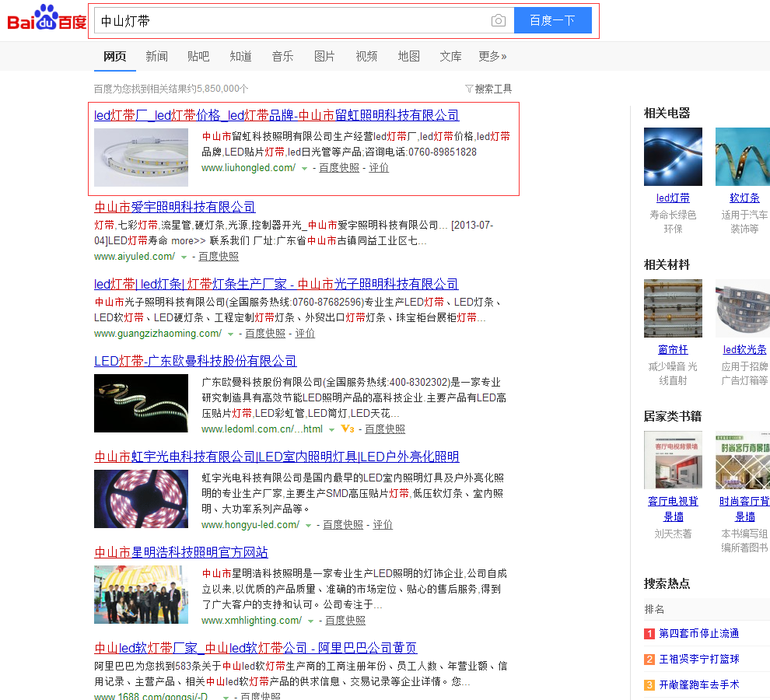The width and height of the screenshot is (770, 700).
Task: Click the funnel icon for 搜索工具
Action: pyautogui.click(x=469, y=89)
